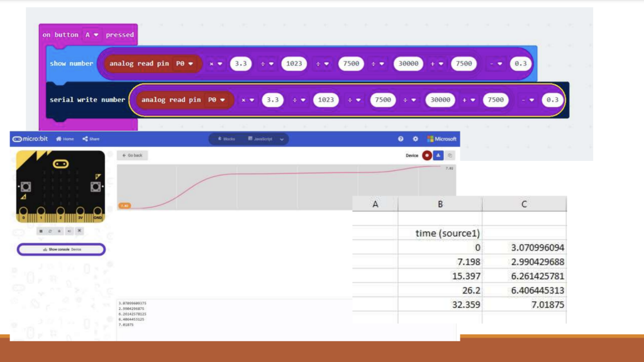
Task: Select spreadsheet column C header
Action: (x=524, y=204)
